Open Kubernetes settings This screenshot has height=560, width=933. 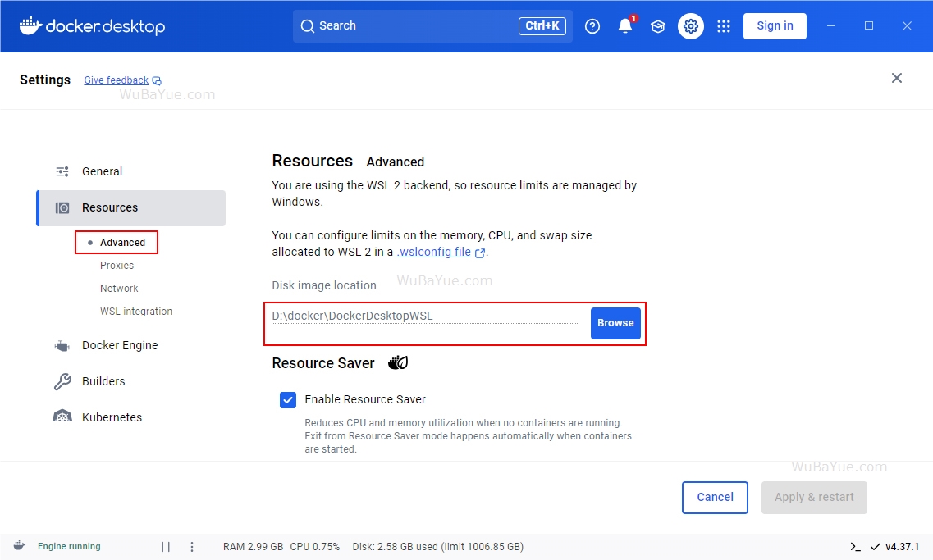(131, 417)
